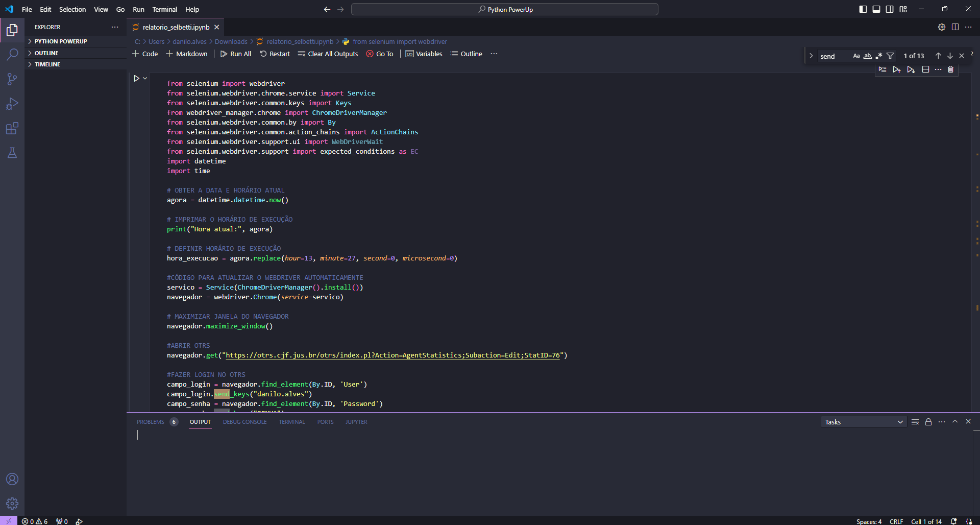The width and height of the screenshot is (980, 525).
Task: Focus the Python PowerUp command center
Action: pos(505,9)
